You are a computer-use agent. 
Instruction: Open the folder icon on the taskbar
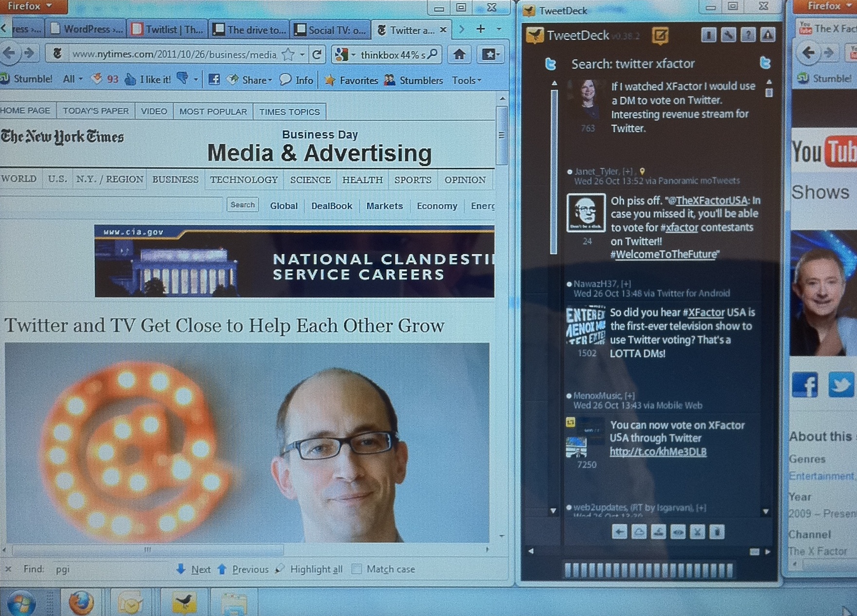[234, 604]
